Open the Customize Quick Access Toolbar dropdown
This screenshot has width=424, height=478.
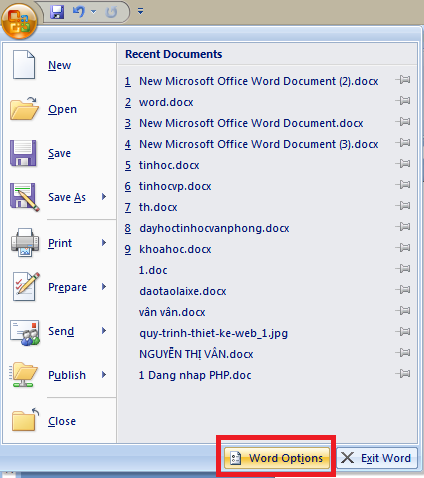pos(141,12)
